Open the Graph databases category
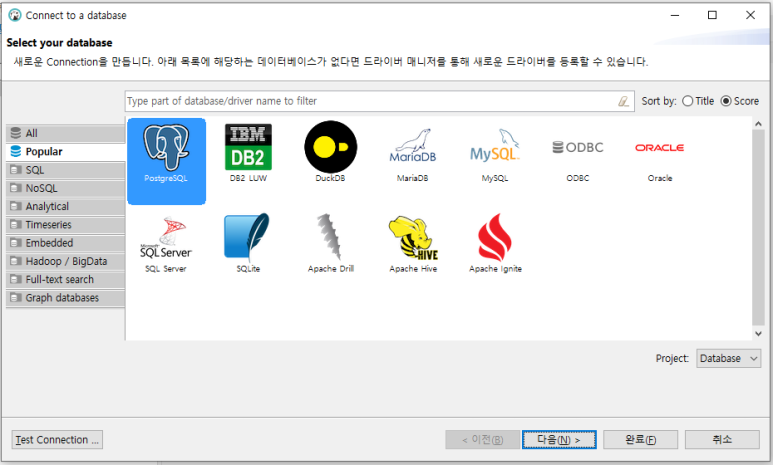Screen dimensions: 773x465 click(x=66, y=297)
